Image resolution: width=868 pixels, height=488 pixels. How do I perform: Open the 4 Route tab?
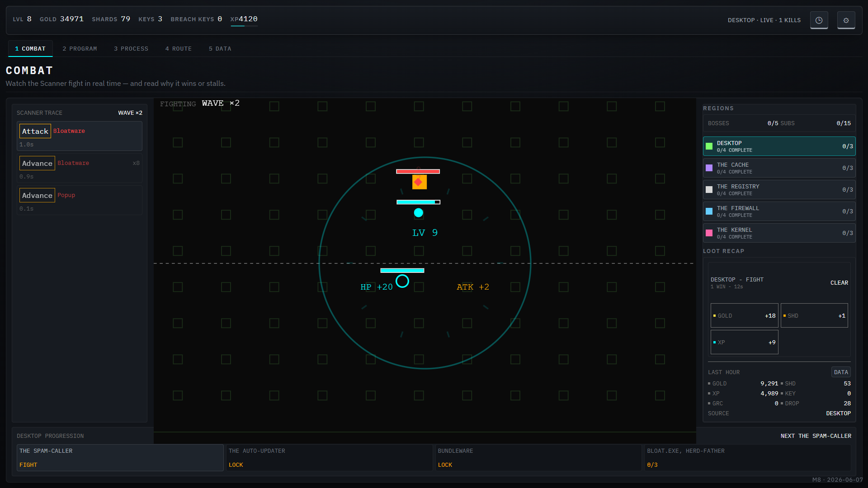[179, 49]
